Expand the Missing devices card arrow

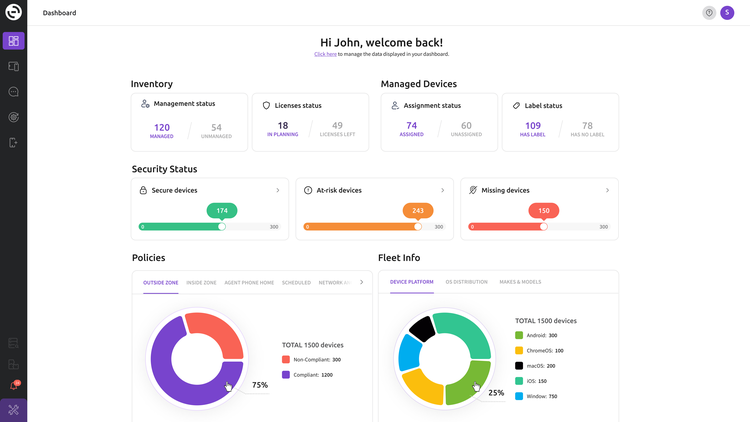click(x=607, y=190)
